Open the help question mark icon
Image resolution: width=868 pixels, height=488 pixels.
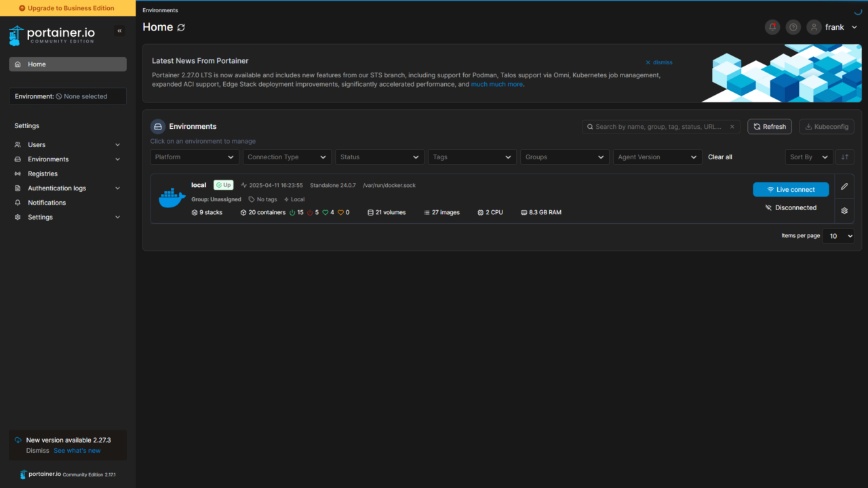pyautogui.click(x=793, y=27)
